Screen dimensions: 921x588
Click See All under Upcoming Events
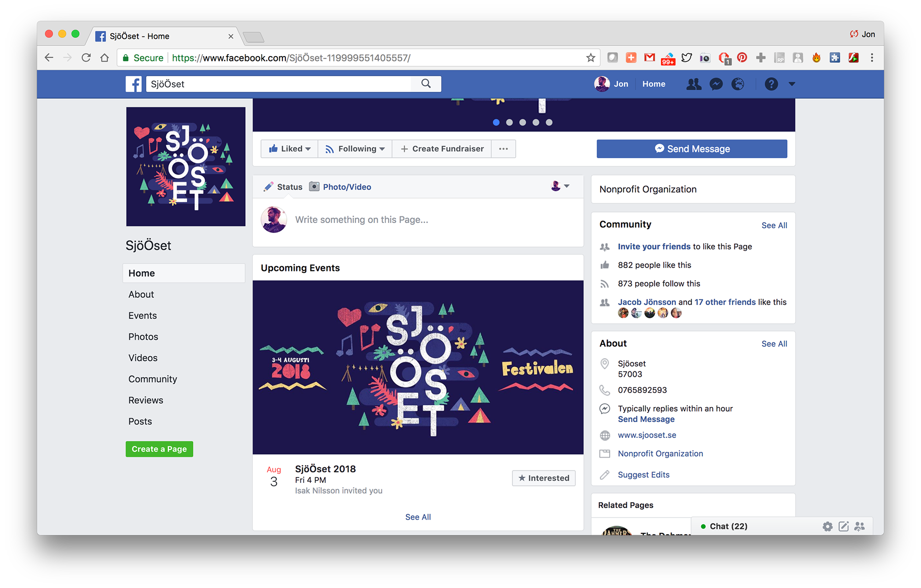coord(418,517)
